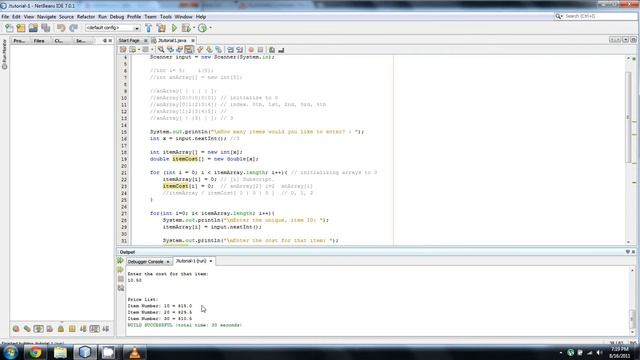Click the volume speaker tray icon
Image resolution: width=640 pixels, height=360 pixels.
(599, 353)
